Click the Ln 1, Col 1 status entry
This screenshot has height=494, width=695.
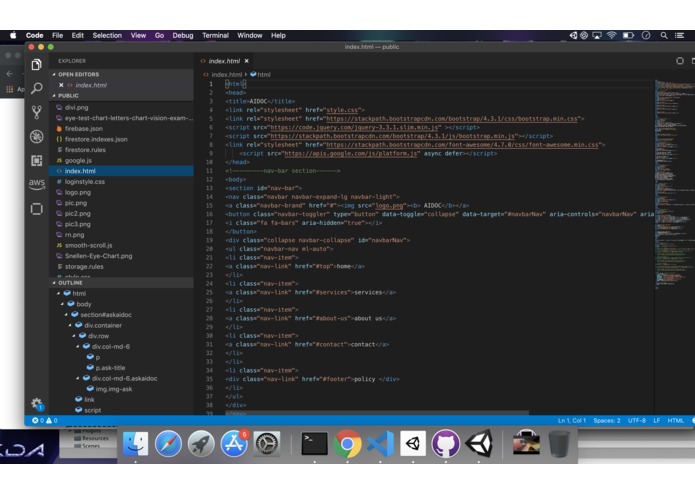[572, 420]
